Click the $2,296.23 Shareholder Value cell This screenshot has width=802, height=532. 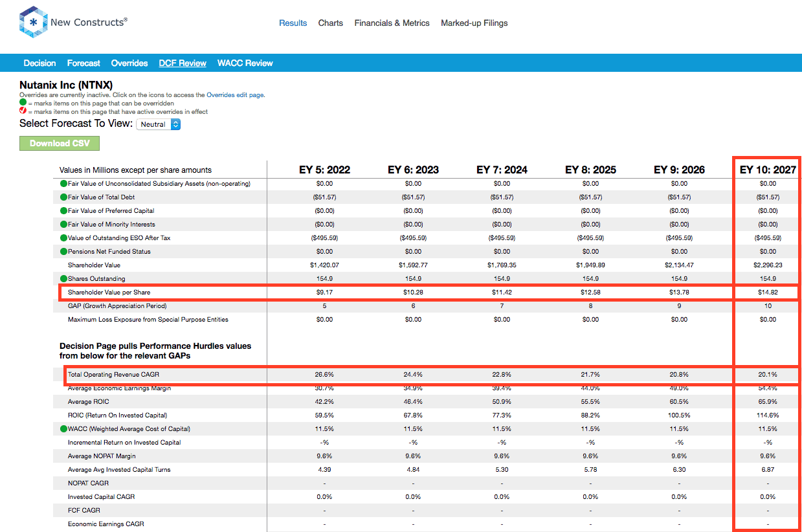(768, 265)
